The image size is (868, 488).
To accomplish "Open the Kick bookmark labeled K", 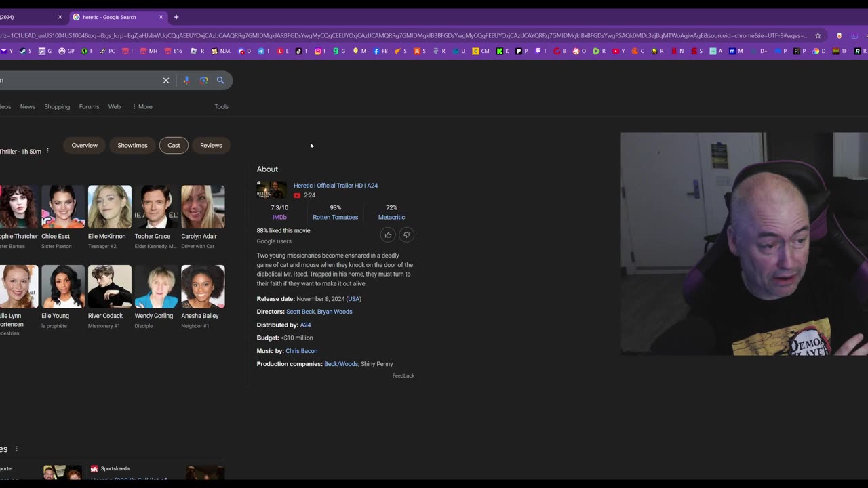I will (x=502, y=51).
